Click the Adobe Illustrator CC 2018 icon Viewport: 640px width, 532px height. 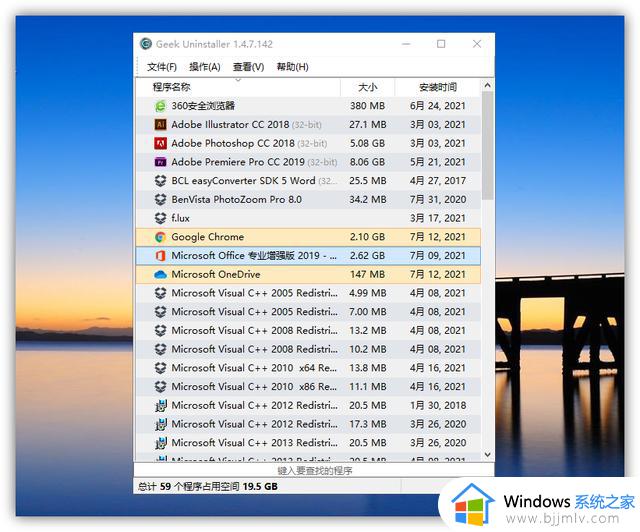[160, 125]
